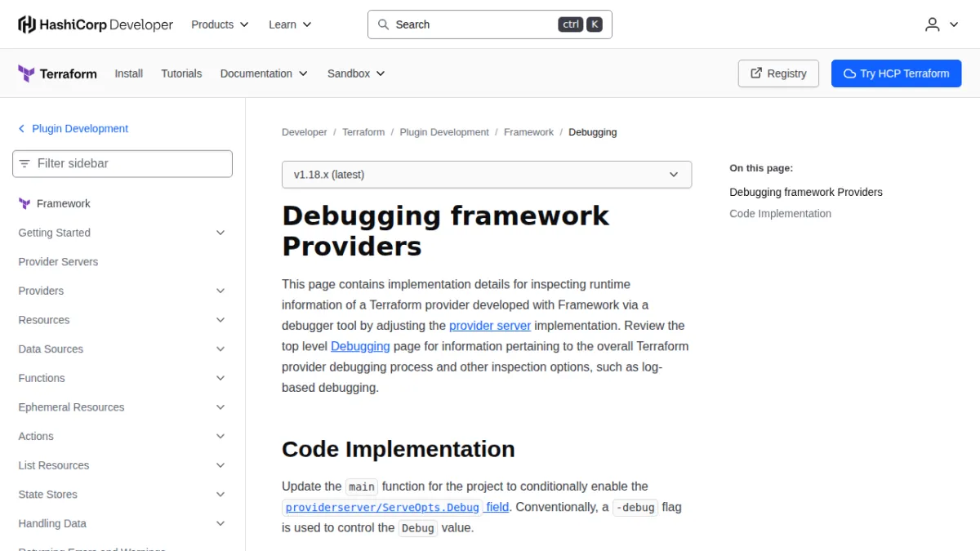The image size is (980, 551).
Task: Follow the provider server link
Action: coord(490,326)
